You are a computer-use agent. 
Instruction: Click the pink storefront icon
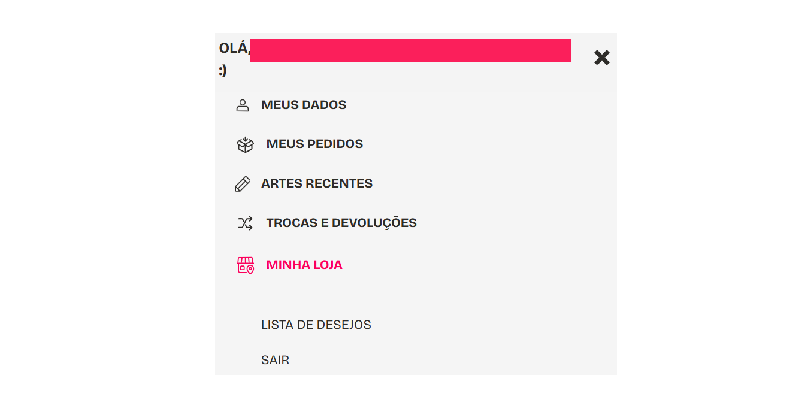(x=245, y=265)
